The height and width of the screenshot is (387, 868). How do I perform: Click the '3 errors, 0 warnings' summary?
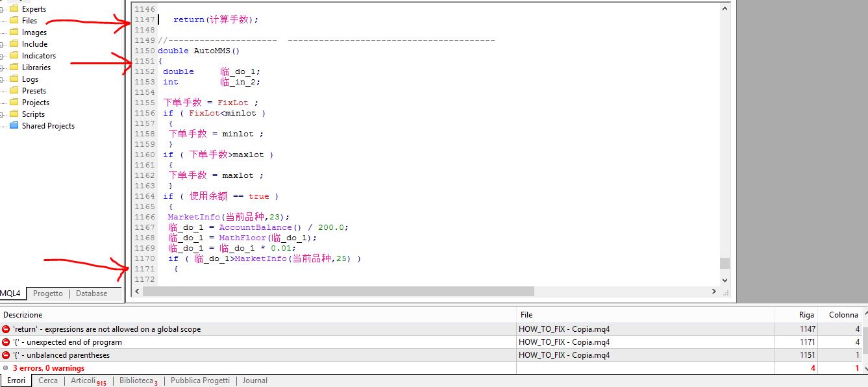tap(49, 368)
